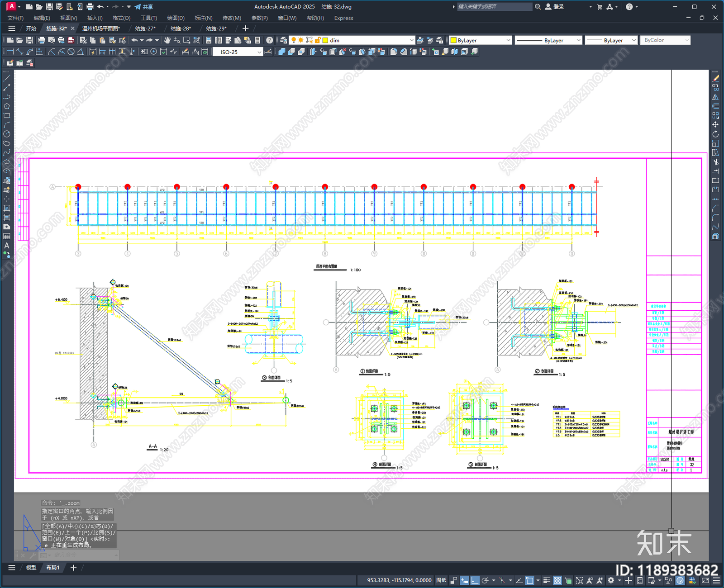The height and width of the screenshot is (588, 724).
Task: Toggle Dynamic Input in status bar
Action: [x=464, y=580]
